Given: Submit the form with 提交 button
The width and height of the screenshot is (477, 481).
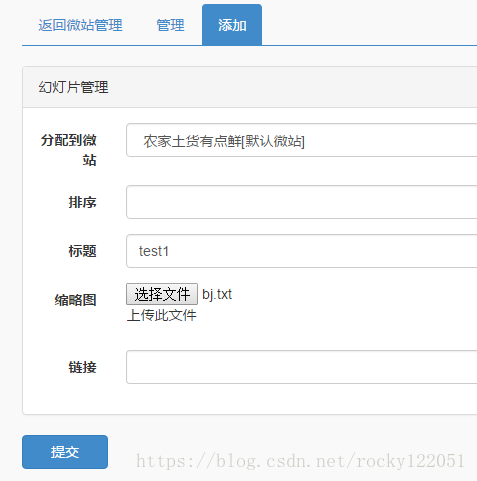Looking at the screenshot, I should pos(65,452).
